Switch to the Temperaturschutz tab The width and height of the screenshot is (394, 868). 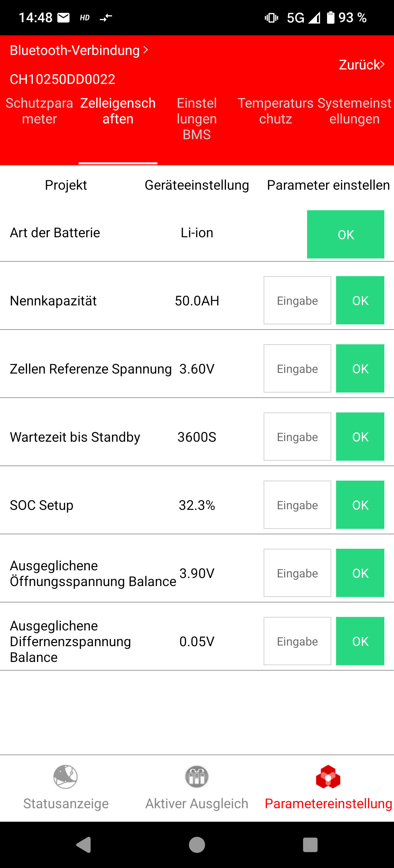coord(276,111)
